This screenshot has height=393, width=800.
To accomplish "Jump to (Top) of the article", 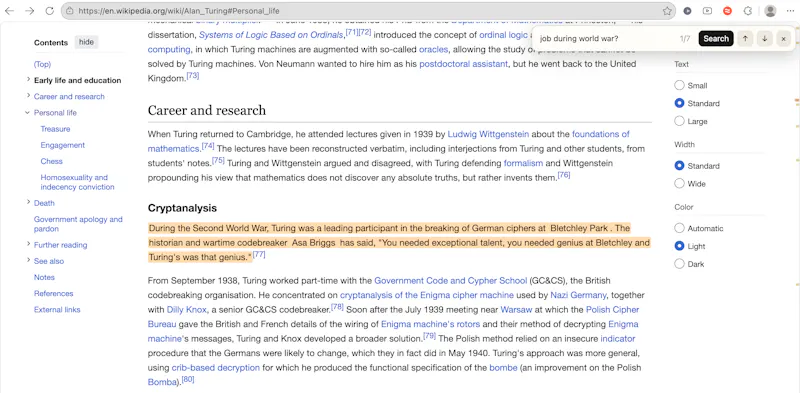I will (x=42, y=64).
